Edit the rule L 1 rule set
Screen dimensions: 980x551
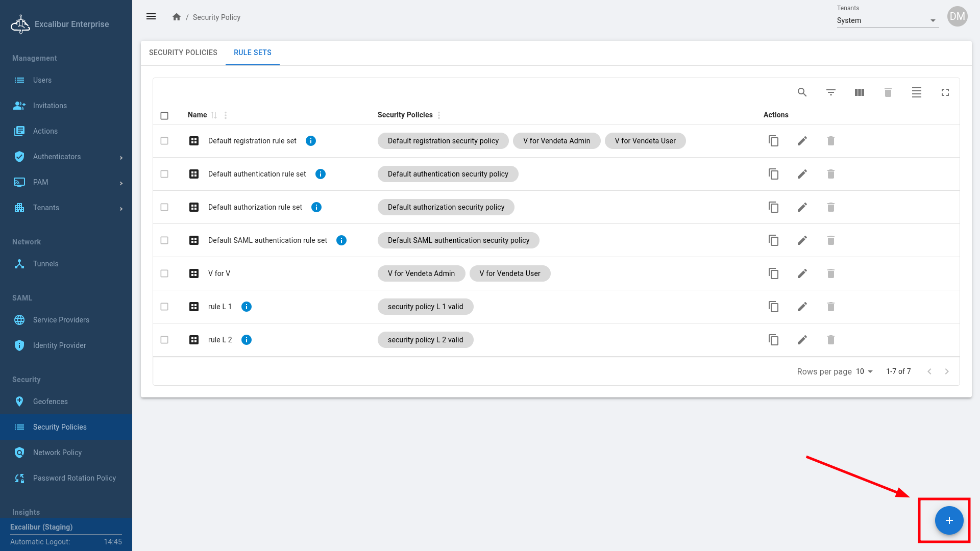coord(802,307)
